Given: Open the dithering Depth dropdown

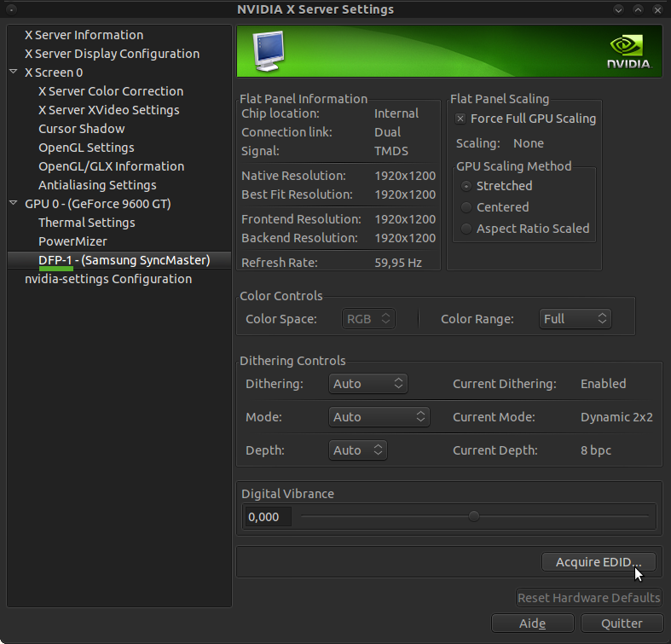Looking at the screenshot, I should click(358, 450).
